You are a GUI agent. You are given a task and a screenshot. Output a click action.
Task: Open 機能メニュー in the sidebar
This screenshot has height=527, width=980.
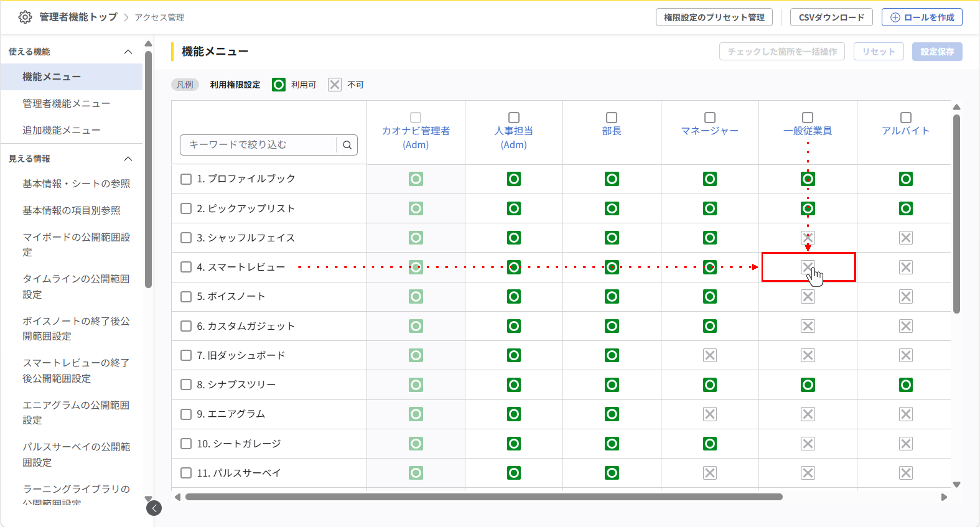[x=71, y=77]
